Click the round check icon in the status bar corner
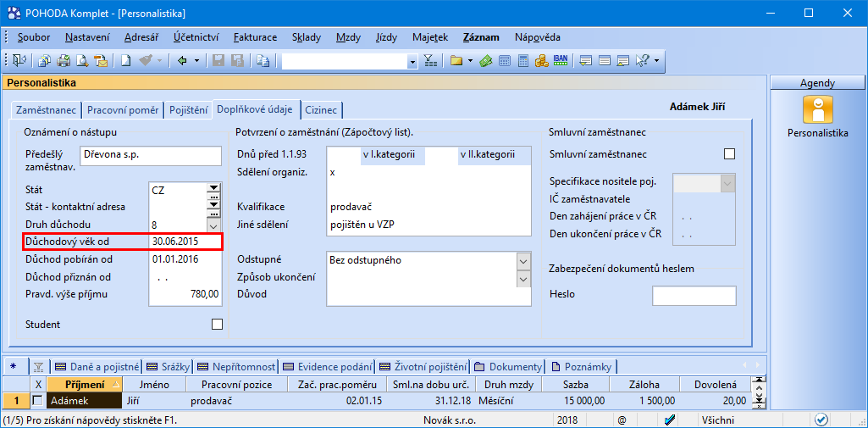The height and width of the screenshot is (428, 868). click(x=821, y=420)
